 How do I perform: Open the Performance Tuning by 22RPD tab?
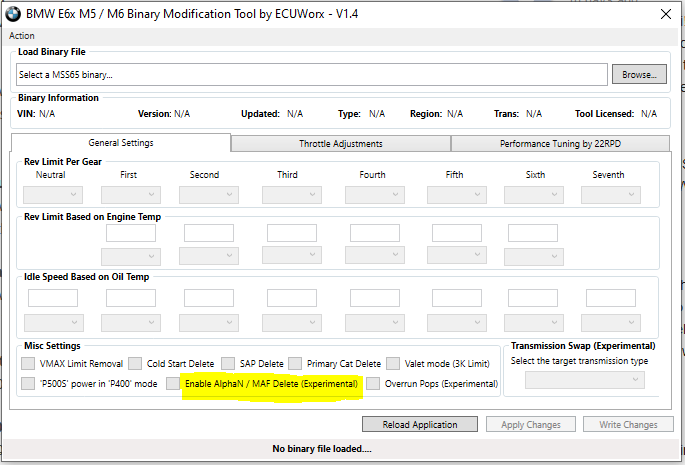(x=560, y=144)
